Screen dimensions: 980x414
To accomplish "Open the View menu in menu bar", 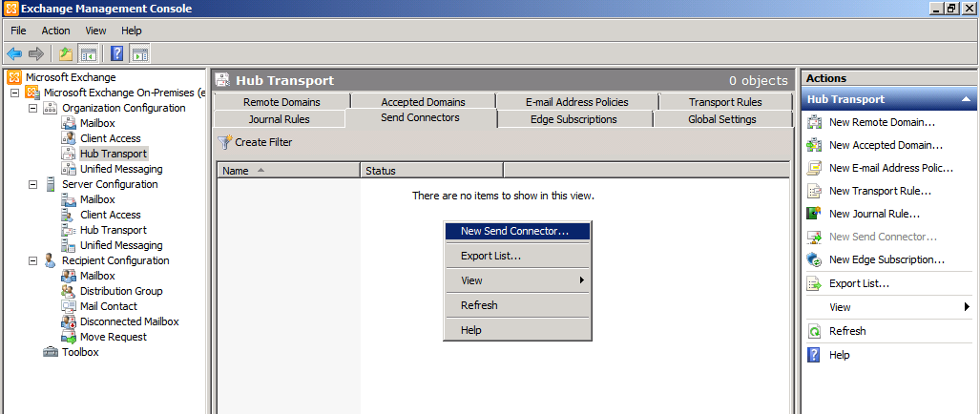I will coord(95,31).
